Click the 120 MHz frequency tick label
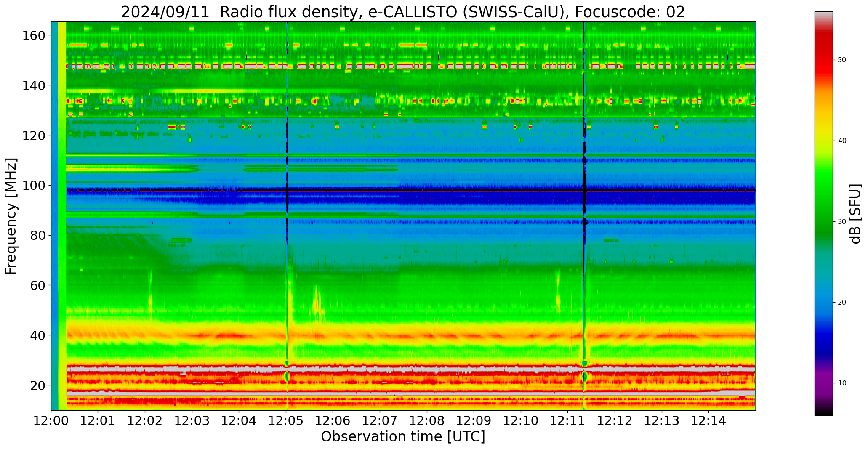868x449 pixels. coord(33,135)
